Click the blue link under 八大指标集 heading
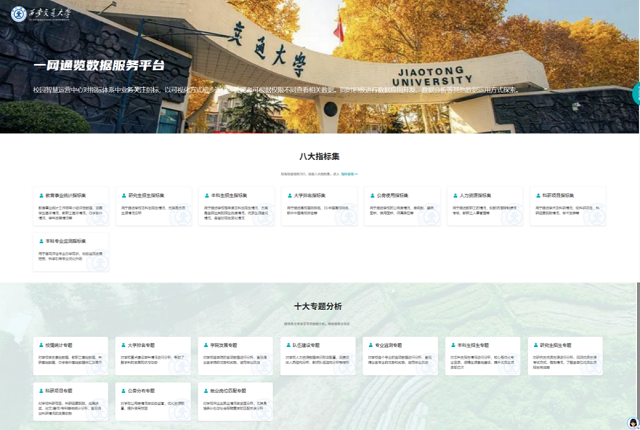Screen dimensions: 640x430 click(x=349, y=174)
